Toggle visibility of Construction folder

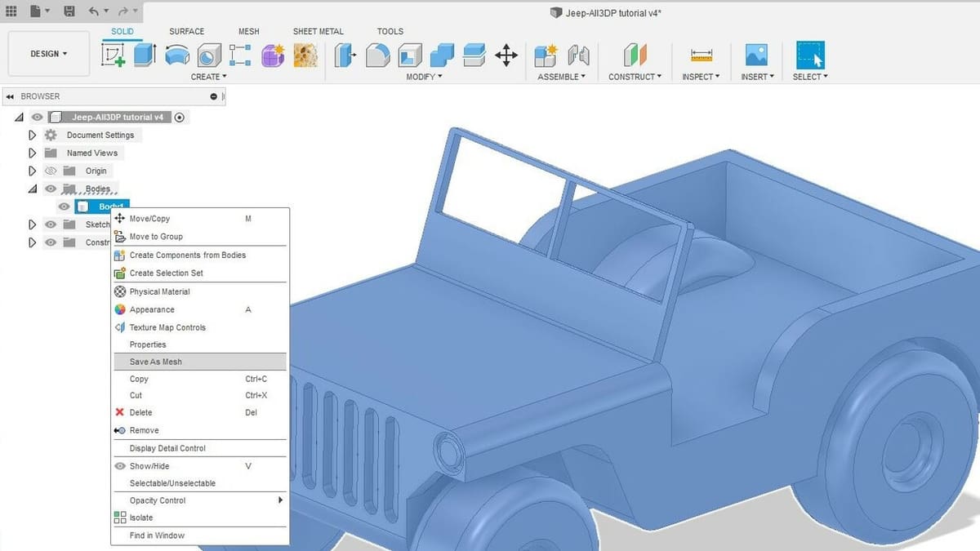[51, 242]
